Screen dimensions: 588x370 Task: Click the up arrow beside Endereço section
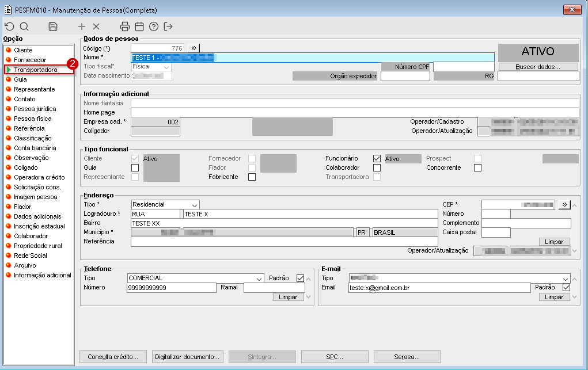click(x=575, y=205)
